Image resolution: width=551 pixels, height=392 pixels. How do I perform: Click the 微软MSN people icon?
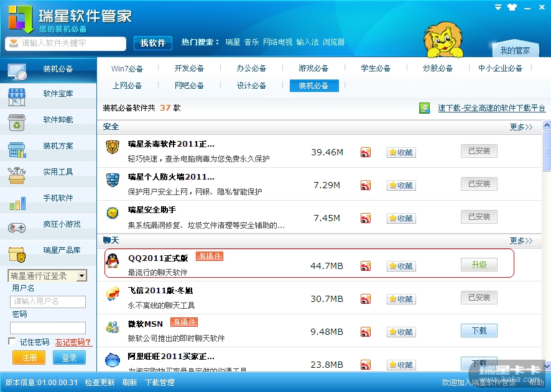113,327
